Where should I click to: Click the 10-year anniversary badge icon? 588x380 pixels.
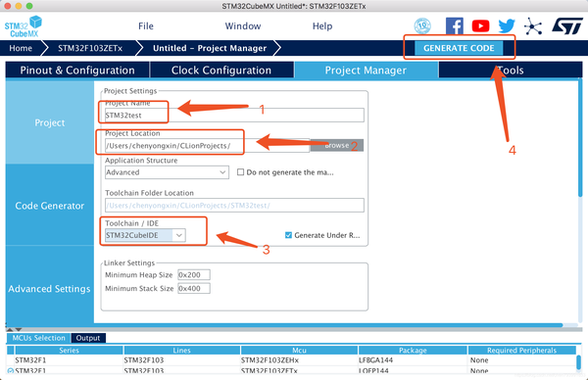pos(422,25)
